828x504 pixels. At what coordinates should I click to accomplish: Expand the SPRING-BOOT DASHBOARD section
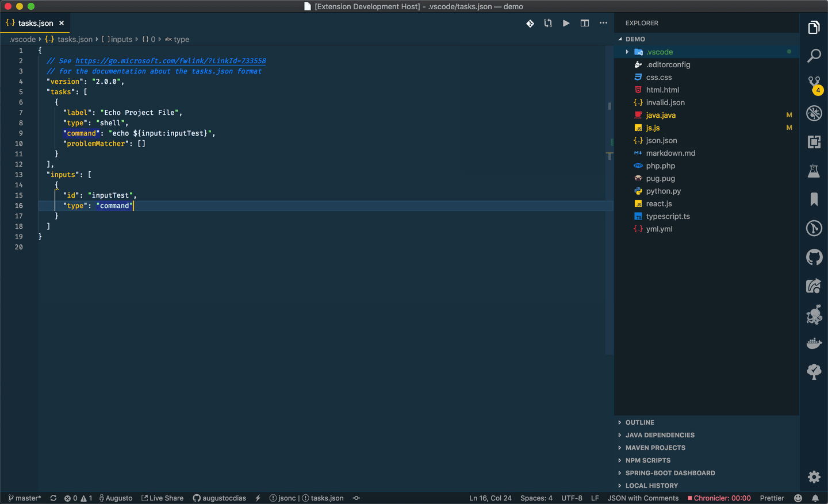(707, 473)
